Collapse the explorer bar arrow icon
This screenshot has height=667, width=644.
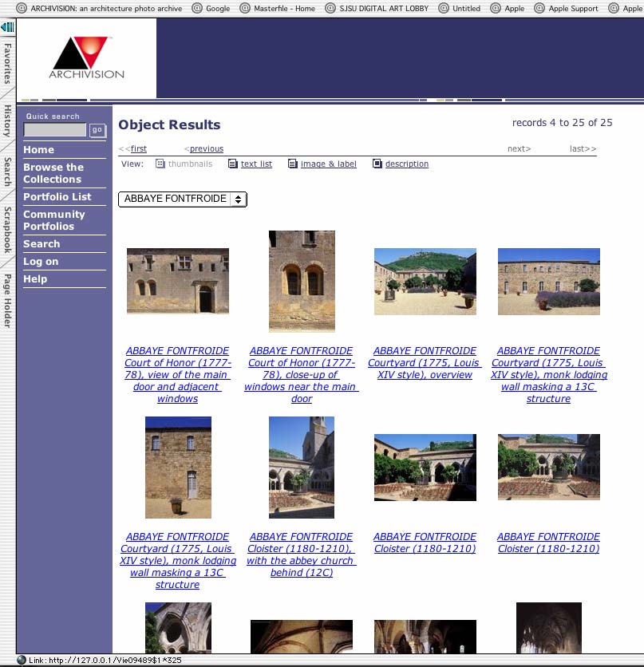(8, 28)
